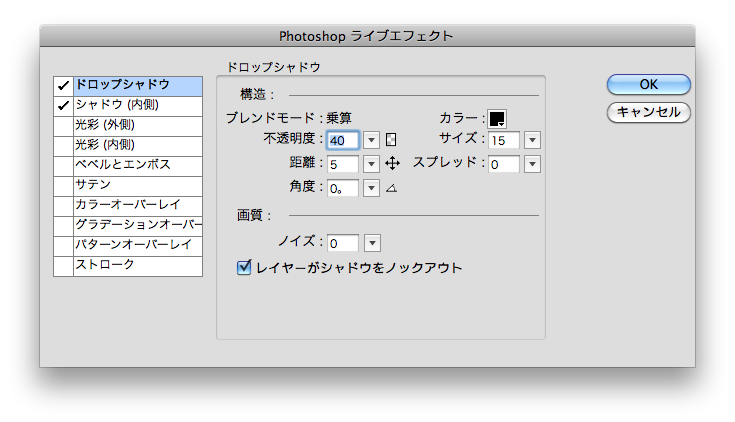Viewport: 735px width, 422px height.
Task: Expand the スプレッド value dropdown
Action: [532, 164]
